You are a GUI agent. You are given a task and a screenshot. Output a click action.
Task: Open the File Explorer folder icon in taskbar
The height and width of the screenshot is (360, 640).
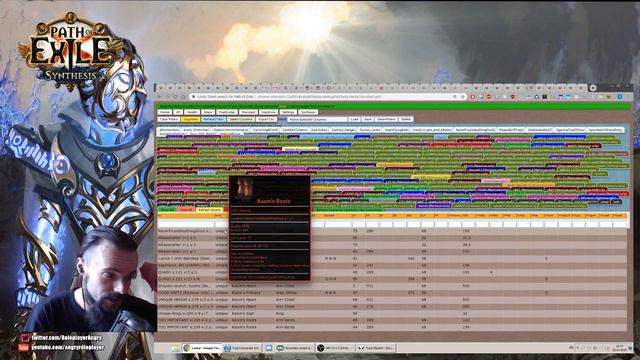pos(175,348)
